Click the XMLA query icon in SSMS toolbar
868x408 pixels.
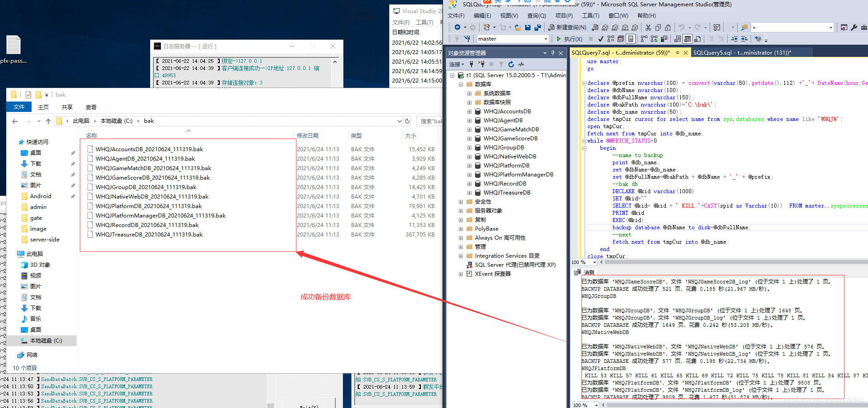point(625,28)
